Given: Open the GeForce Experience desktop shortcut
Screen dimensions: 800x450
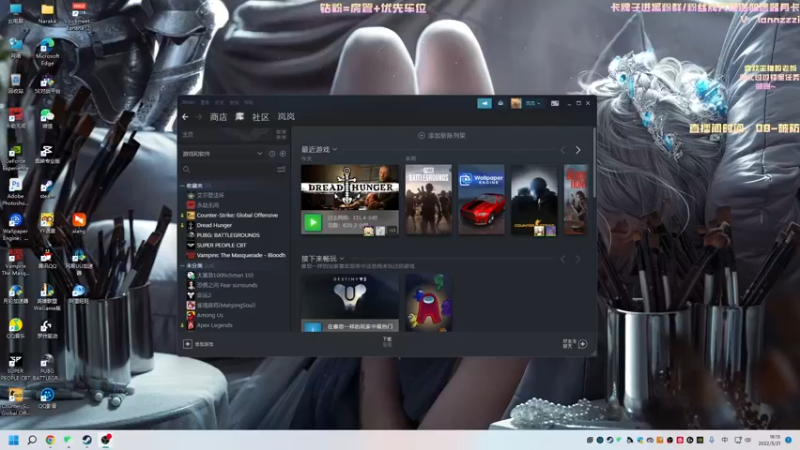Looking at the screenshot, I should tap(15, 158).
